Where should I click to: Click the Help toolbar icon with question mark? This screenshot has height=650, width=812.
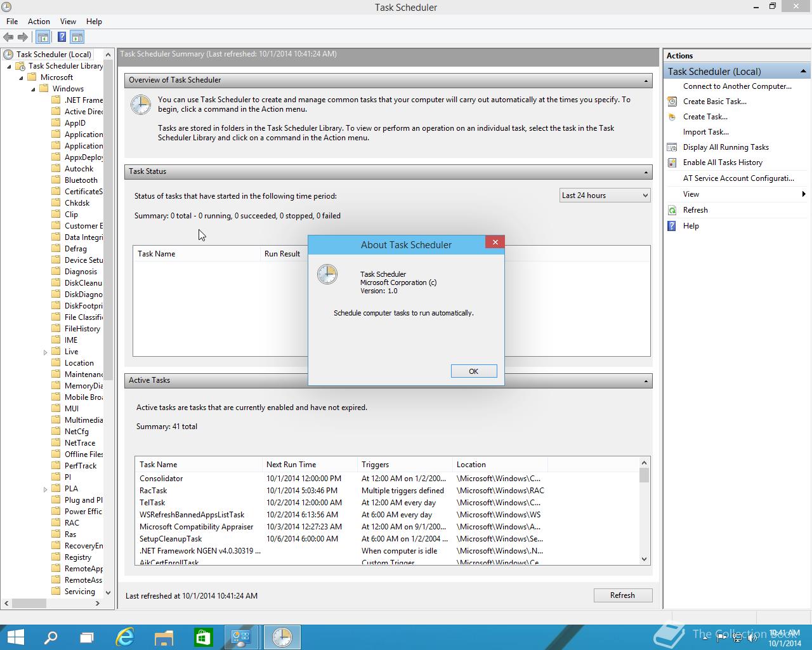point(62,37)
